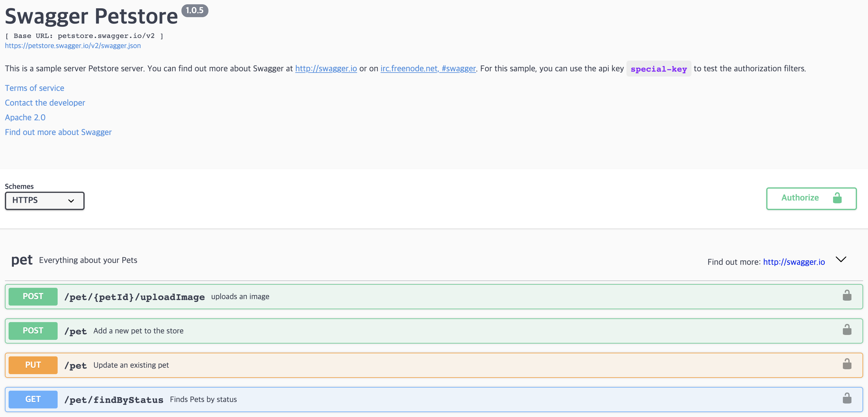
Task: Click the pet tag heading
Action: click(x=22, y=260)
